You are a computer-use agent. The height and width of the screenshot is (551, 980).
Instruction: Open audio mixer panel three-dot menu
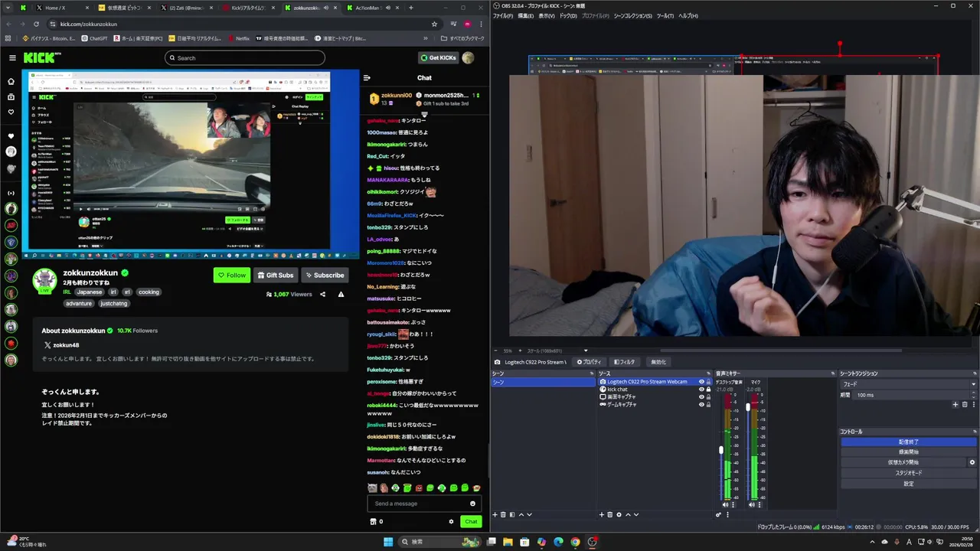point(727,515)
